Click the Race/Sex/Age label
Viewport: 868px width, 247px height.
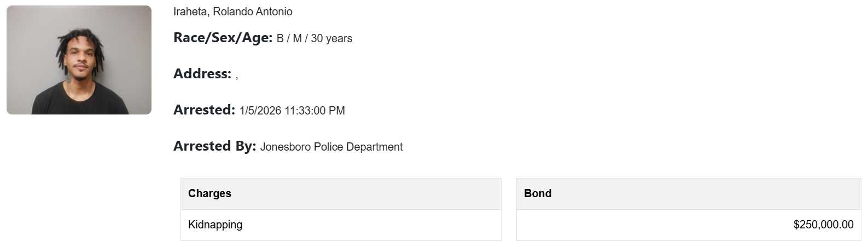[x=223, y=38]
